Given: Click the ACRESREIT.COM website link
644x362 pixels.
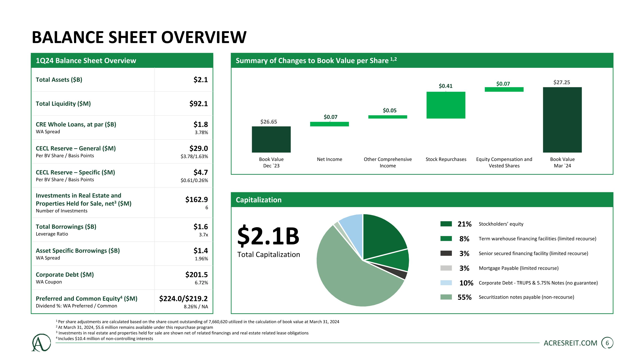Looking at the screenshot, I should (570, 343).
